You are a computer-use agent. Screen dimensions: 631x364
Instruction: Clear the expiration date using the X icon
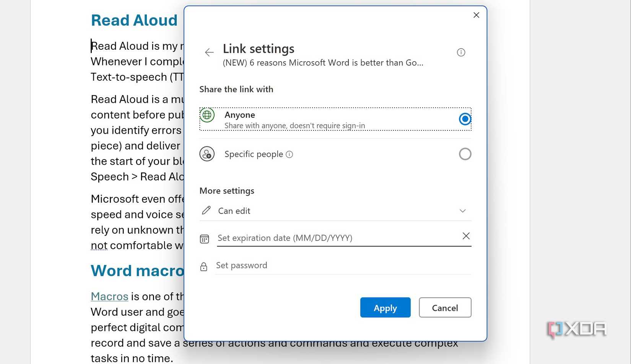(466, 236)
